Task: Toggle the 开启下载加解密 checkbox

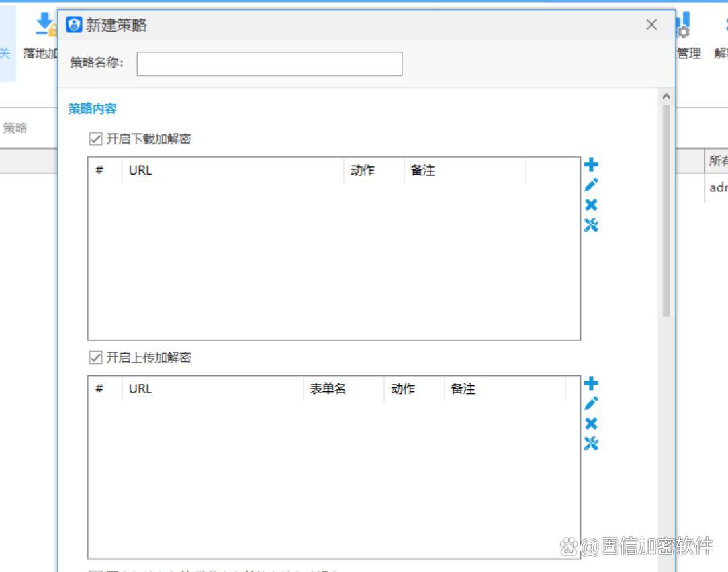Action: click(x=96, y=139)
